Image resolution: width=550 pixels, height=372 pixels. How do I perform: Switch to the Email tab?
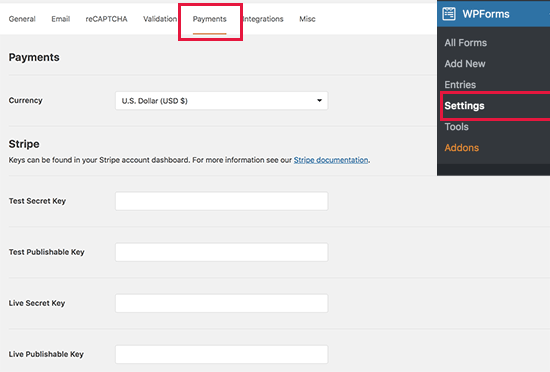tap(61, 19)
